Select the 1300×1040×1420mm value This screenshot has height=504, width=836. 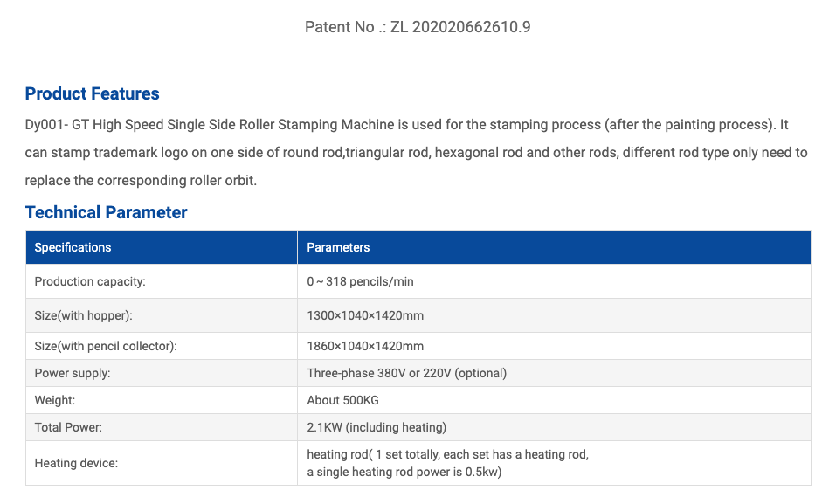click(x=365, y=315)
